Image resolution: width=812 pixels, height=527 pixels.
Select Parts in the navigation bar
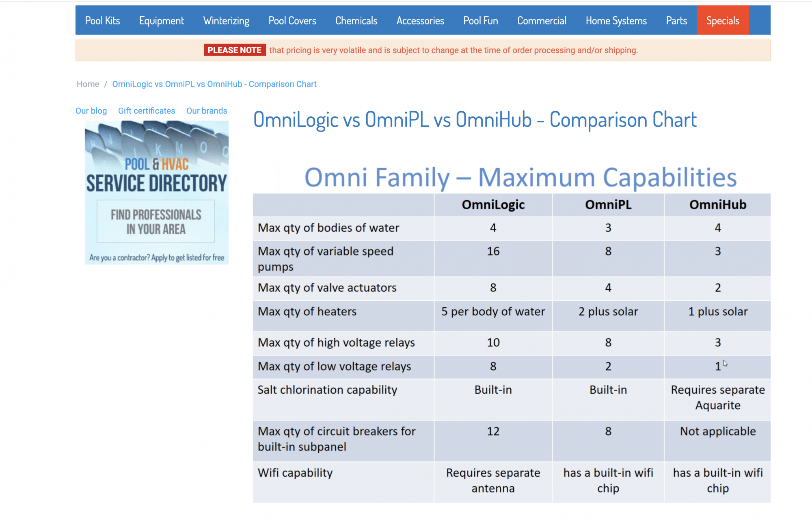coord(676,21)
